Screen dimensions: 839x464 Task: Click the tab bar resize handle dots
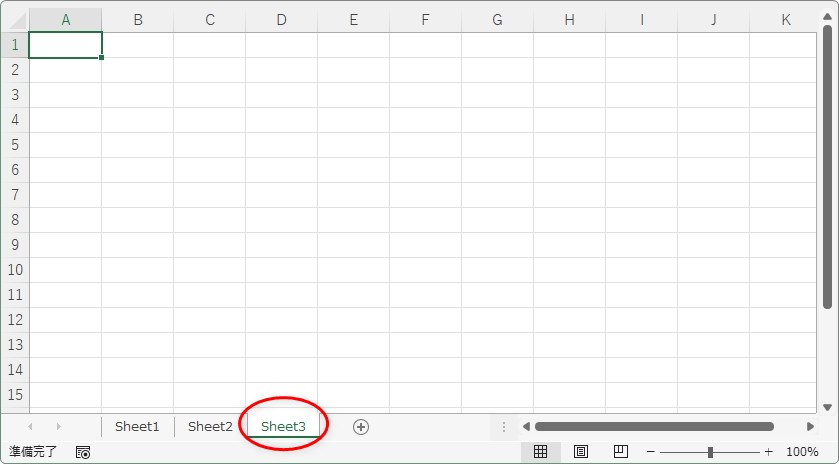[503, 427]
